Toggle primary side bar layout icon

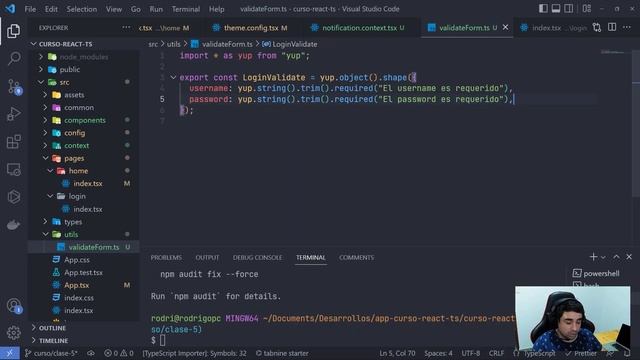tap(543, 9)
